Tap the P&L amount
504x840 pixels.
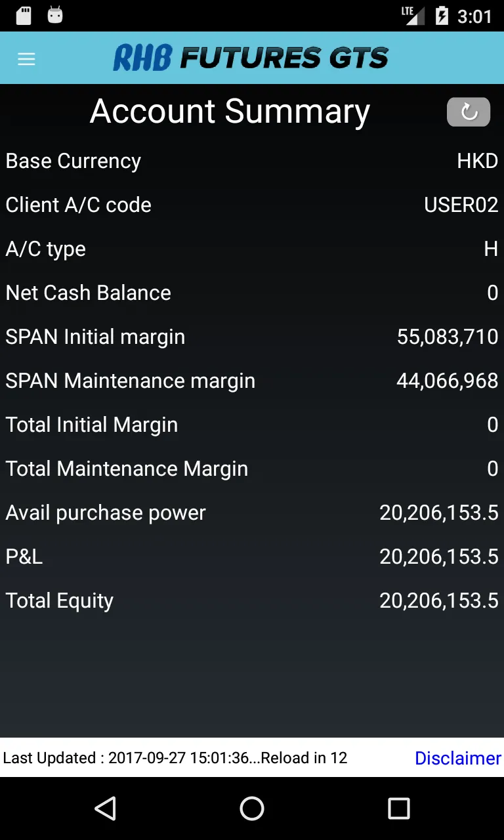point(438,556)
